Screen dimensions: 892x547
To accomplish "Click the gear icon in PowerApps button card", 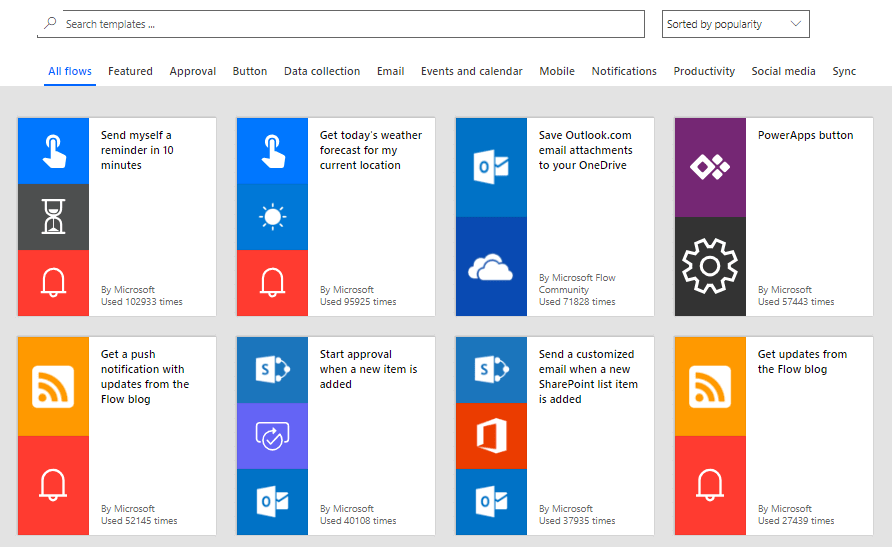I will 710,267.
